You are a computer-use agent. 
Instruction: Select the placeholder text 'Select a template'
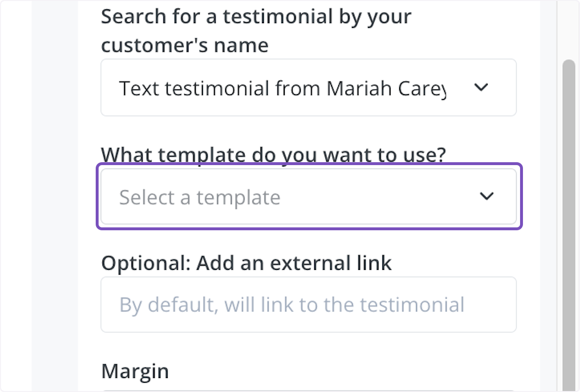click(200, 196)
